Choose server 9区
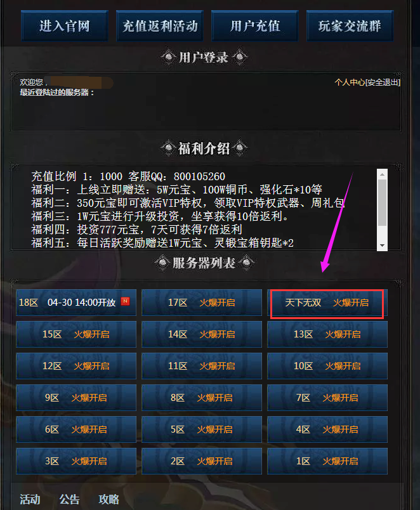This screenshot has width=420, height=510. 76,398
